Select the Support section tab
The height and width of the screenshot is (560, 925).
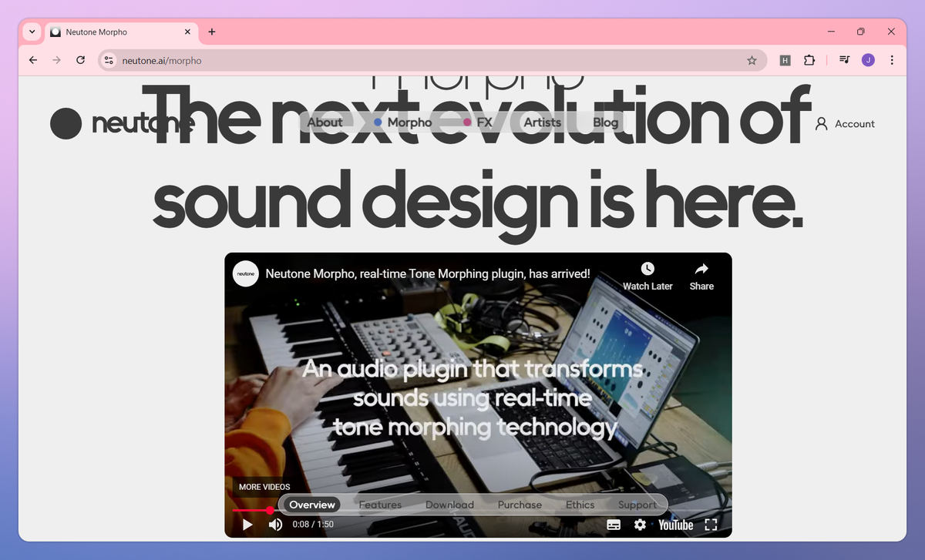637,505
